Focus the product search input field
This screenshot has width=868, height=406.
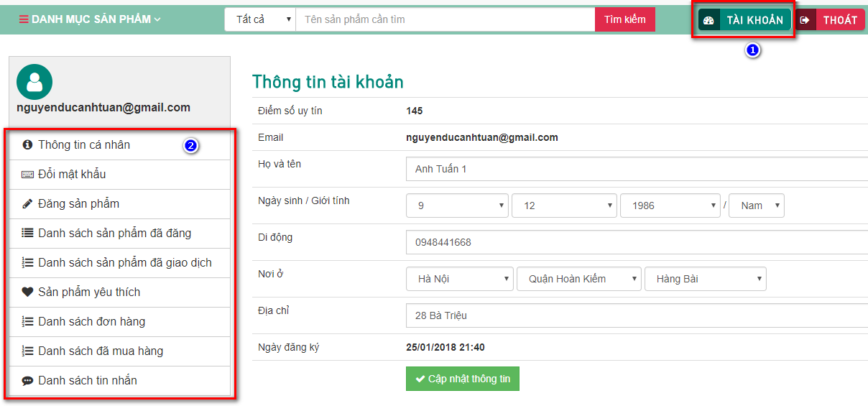pyautogui.click(x=445, y=19)
